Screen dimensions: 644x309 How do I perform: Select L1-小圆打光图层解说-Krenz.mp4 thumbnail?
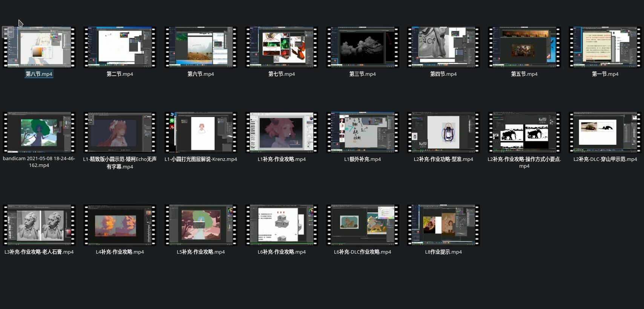tap(201, 132)
